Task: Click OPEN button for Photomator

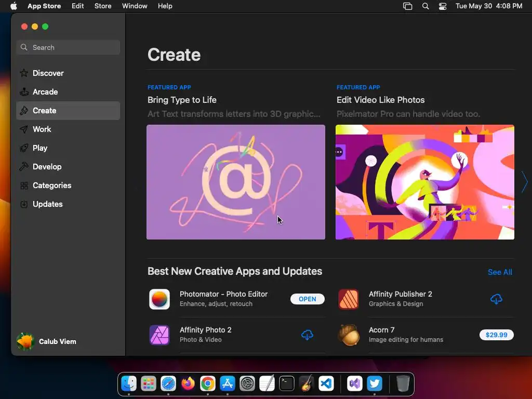Action: tap(308, 299)
